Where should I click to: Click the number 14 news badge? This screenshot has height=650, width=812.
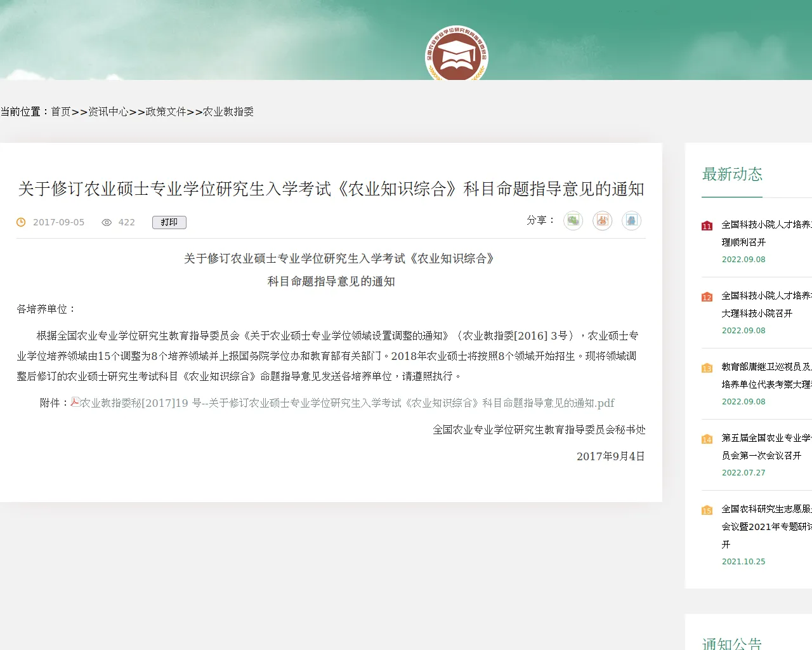click(707, 439)
